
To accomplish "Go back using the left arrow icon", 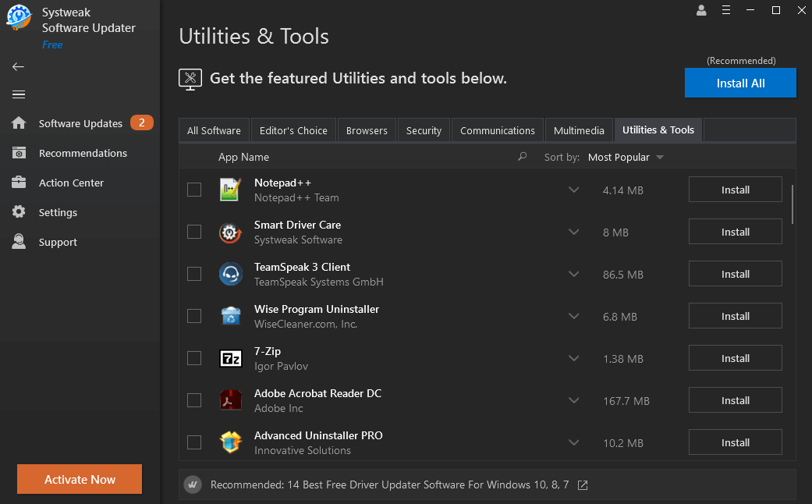I will click(x=18, y=66).
